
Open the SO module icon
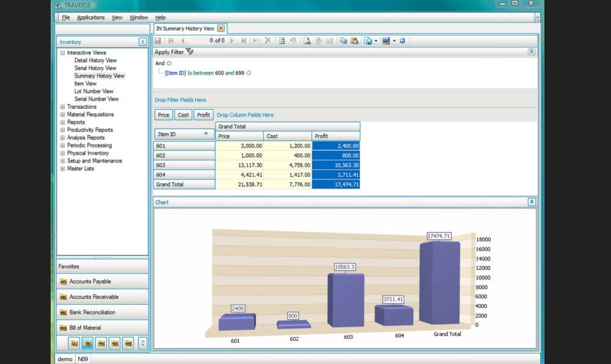114,344
